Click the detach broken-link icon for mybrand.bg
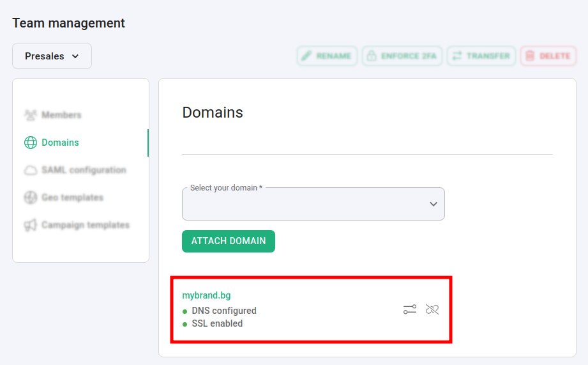The height and width of the screenshot is (365, 588). [x=432, y=310]
